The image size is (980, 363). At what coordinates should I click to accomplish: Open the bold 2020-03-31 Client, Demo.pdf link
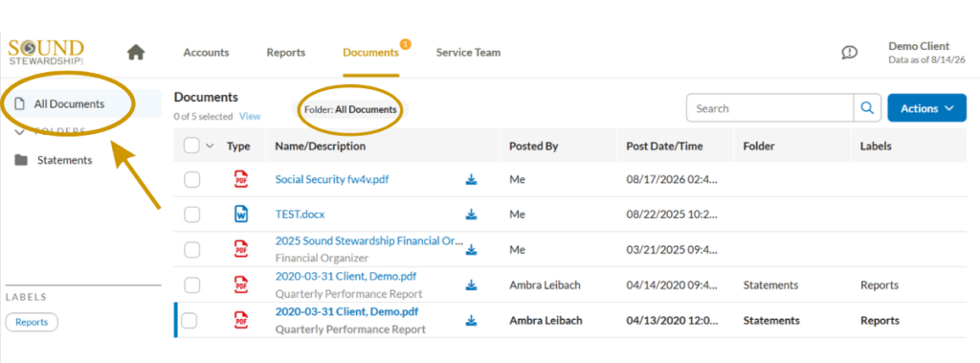tap(346, 311)
